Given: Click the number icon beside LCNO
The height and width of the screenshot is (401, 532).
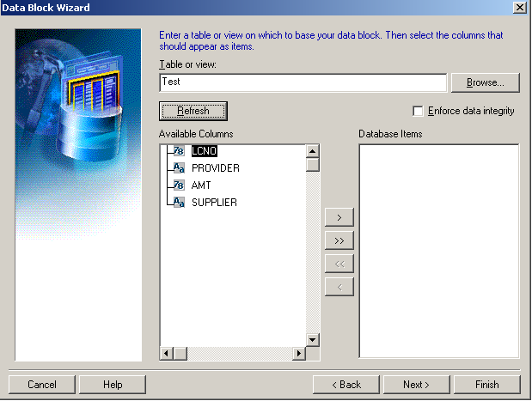Looking at the screenshot, I should click(x=179, y=151).
